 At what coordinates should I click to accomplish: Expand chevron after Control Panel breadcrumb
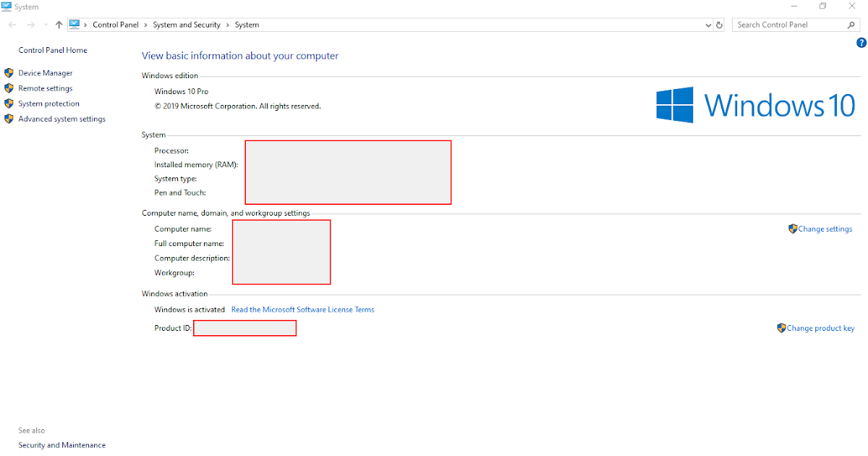point(147,25)
